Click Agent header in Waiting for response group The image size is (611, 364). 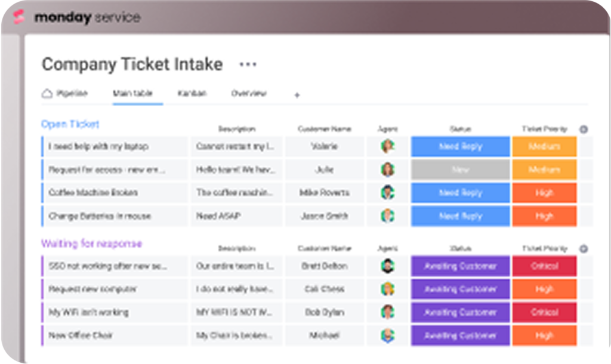click(387, 248)
